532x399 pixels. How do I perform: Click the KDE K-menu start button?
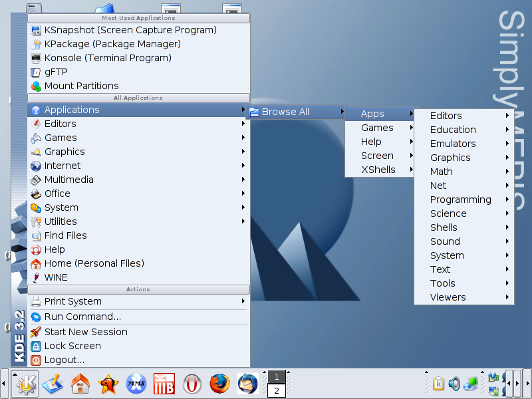tap(25, 384)
